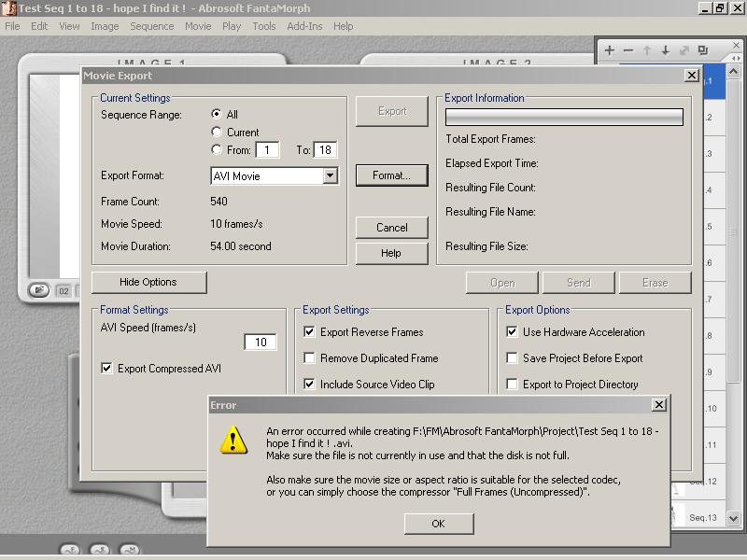Click the move sequence down arrow icon
Viewport: 747px width, 560px height.
(666, 50)
